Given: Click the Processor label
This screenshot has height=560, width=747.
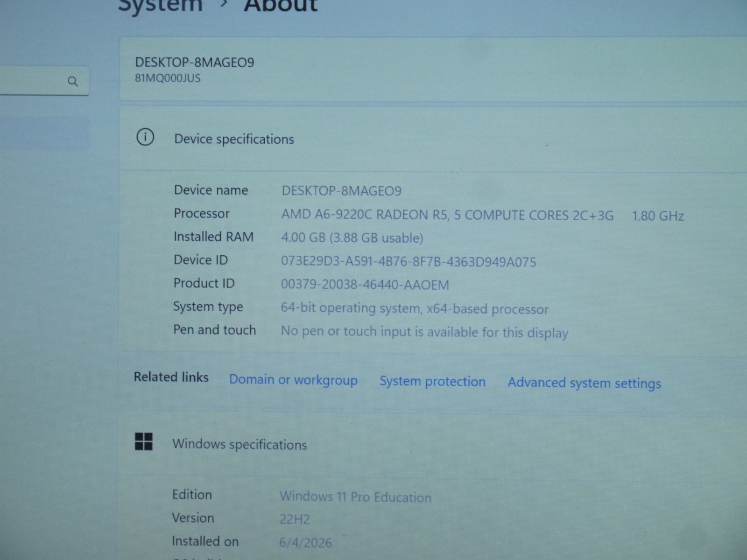Looking at the screenshot, I should coord(202,213).
